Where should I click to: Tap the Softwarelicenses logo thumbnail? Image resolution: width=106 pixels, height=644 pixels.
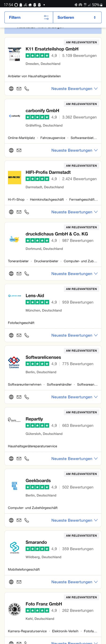coord(14,362)
